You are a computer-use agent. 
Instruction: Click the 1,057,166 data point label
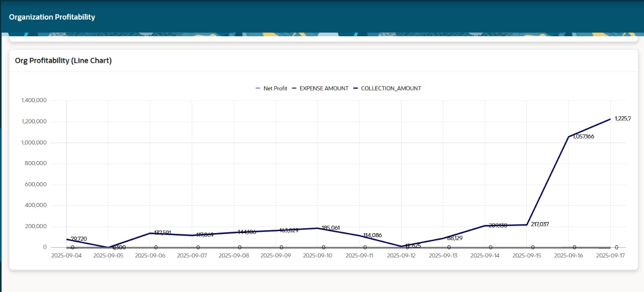[581, 136]
